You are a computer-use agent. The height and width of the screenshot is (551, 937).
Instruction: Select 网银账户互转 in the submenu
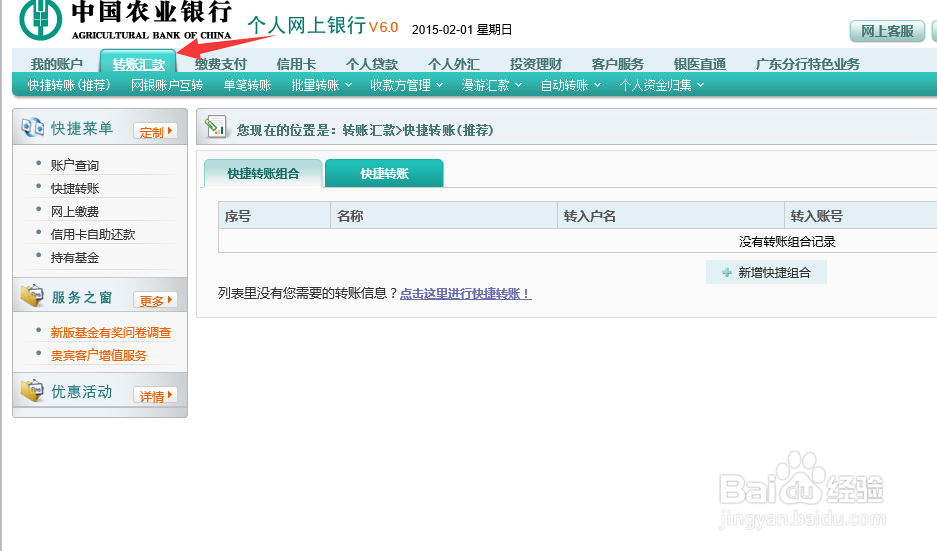coord(167,85)
